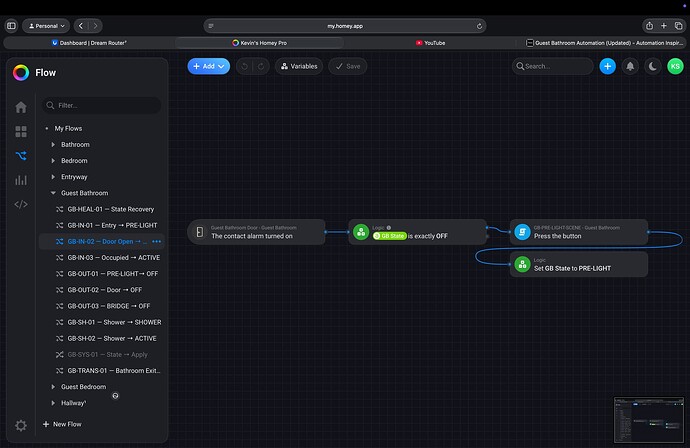This screenshot has height=448, width=690.
Task: Click the flow Filter field
Action: click(102, 105)
